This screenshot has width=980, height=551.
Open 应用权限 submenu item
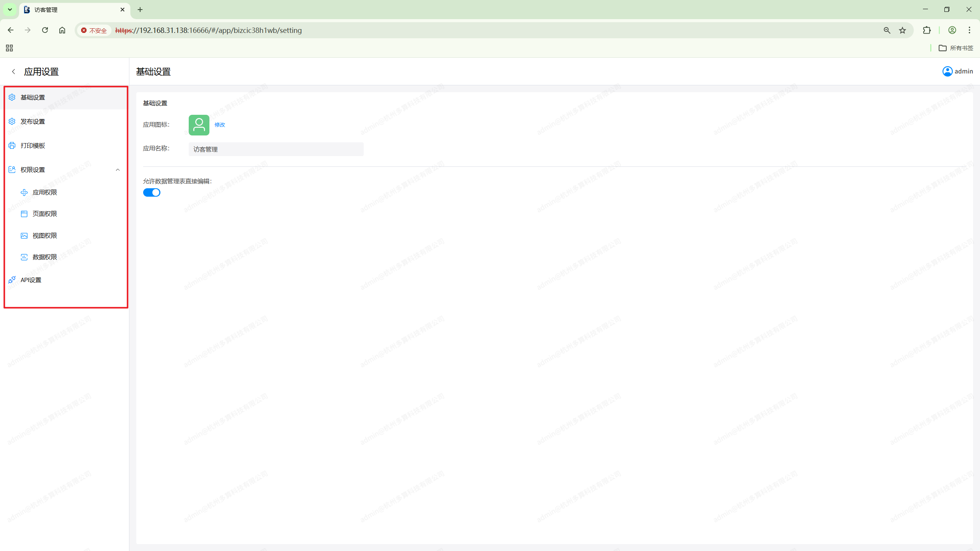pos(45,192)
